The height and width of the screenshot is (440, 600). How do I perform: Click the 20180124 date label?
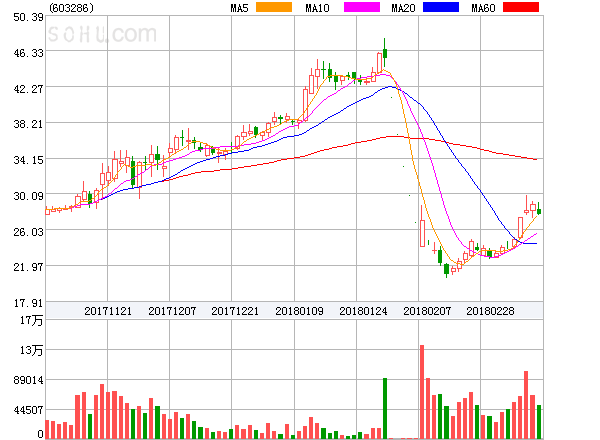click(x=363, y=311)
